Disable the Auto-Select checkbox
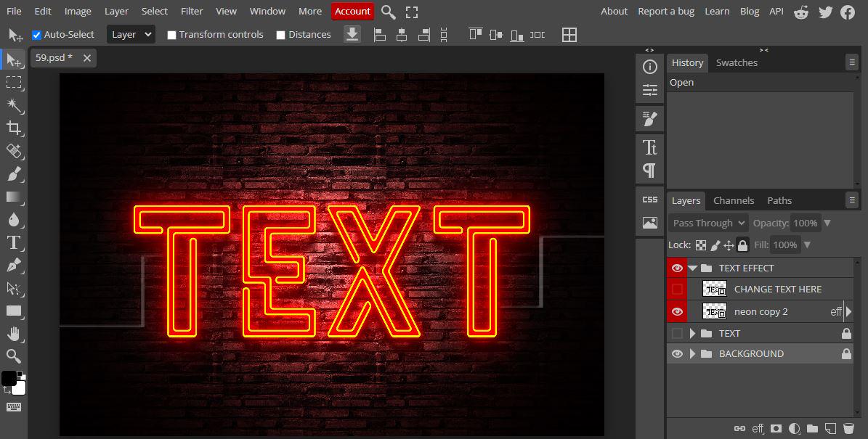 click(x=36, y=34)
